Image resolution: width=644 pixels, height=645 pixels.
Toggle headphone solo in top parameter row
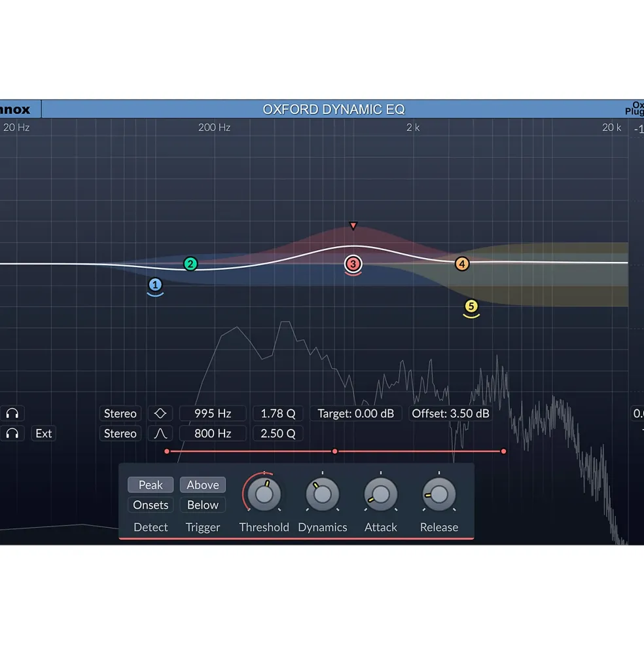click(x=12, y=413)
